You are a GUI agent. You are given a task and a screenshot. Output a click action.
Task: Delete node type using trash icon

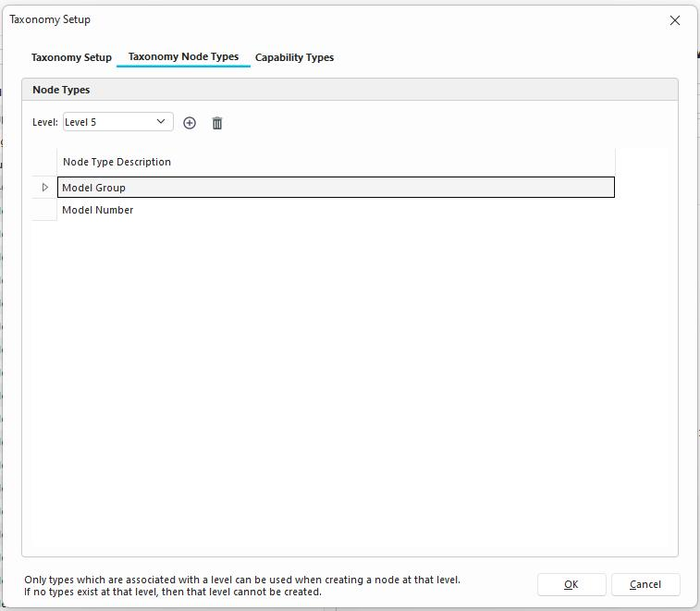tap(217, 123)
